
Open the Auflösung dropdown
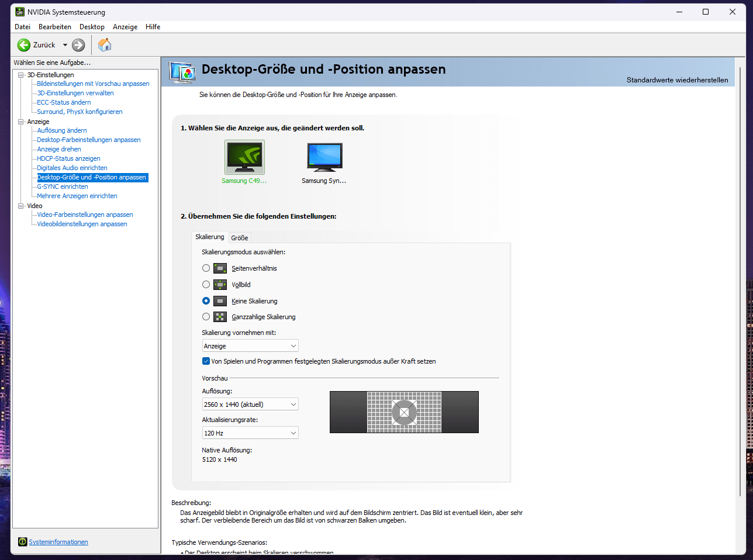pos(250,405)
